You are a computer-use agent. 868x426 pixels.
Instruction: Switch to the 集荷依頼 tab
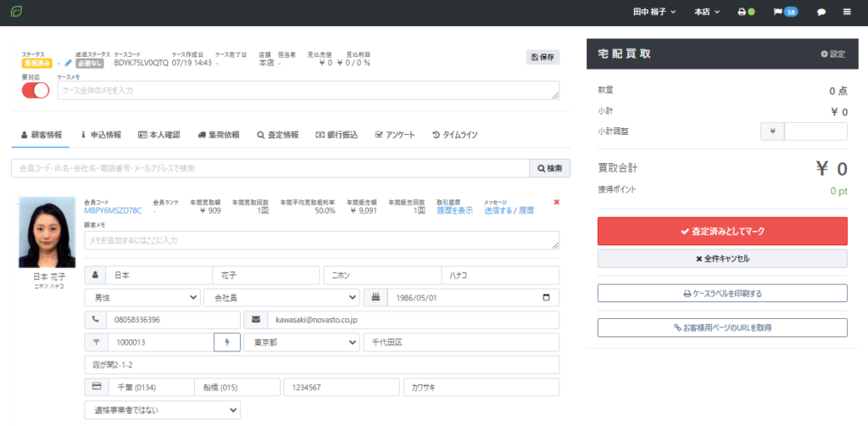218,135
